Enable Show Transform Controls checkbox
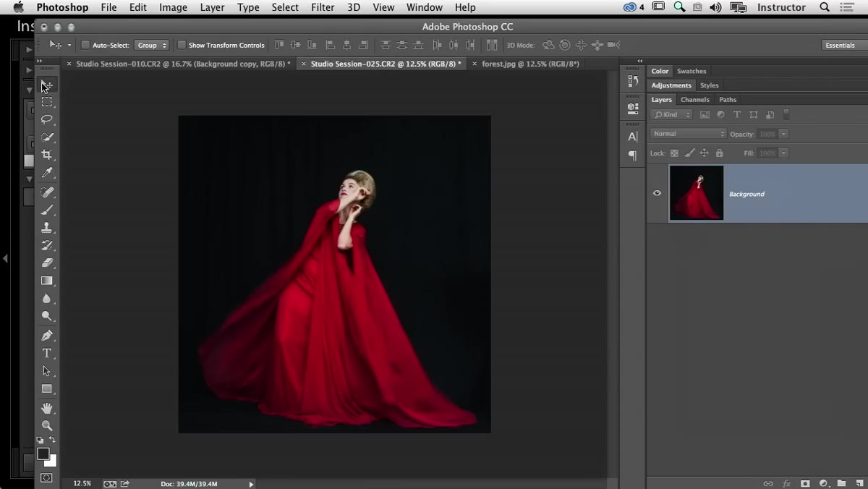Screen dimensions: 868x489 (182, 45)
